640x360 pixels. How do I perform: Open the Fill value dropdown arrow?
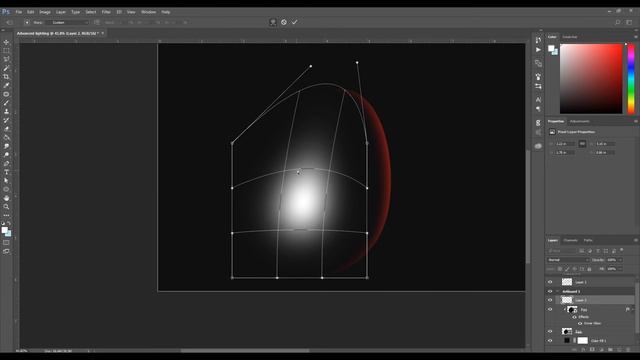620,269
